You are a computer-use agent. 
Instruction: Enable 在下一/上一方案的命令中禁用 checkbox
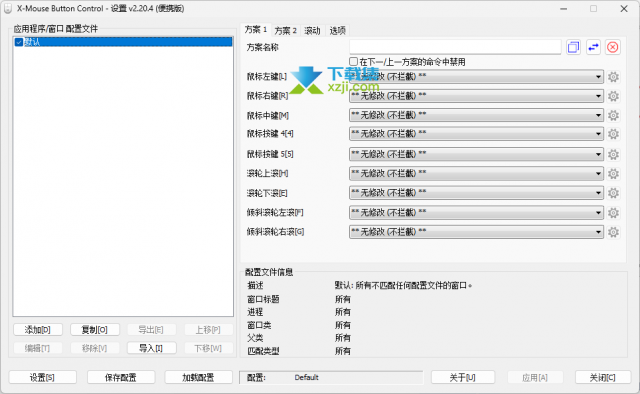353,62
